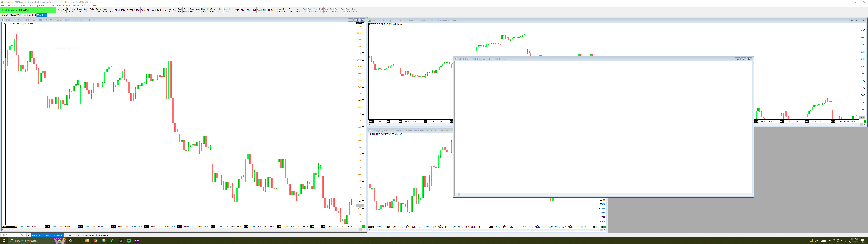Activate the Horz Line drawing tool
Viewport: 868px width, 244px height.
(x=170, y=11)
